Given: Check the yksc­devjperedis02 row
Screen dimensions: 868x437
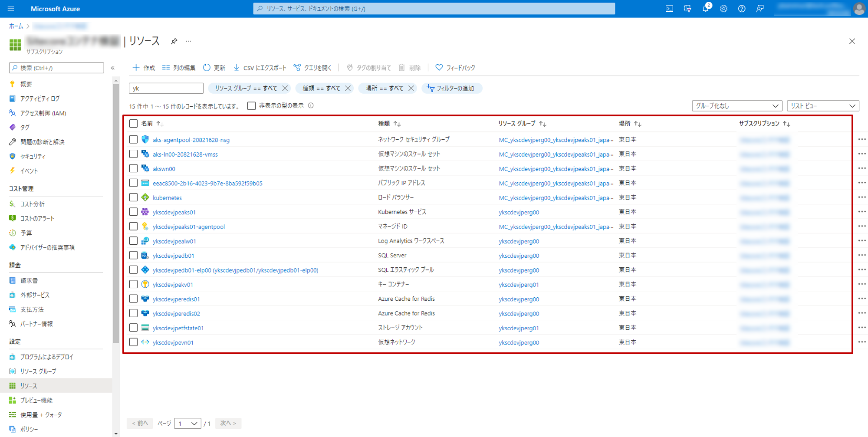Looking at the screenshot, I should 133,313.
